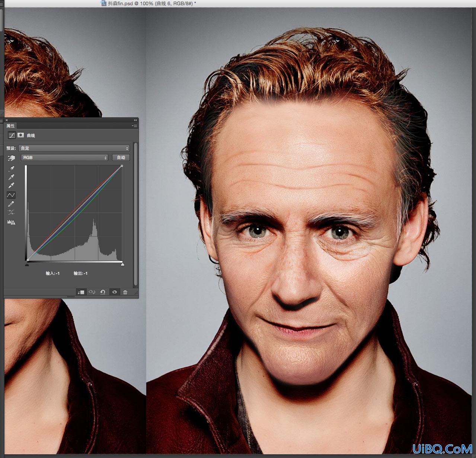The image size is (476, 458).
Task: Open the 预设 preset dropdown
Action: click(x=74, y=148)
